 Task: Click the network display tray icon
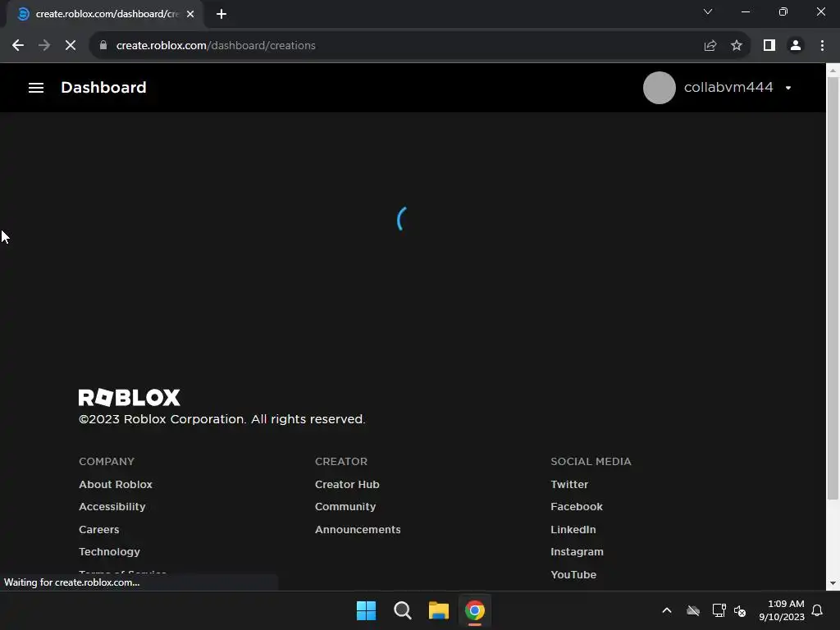pos(719,610)
